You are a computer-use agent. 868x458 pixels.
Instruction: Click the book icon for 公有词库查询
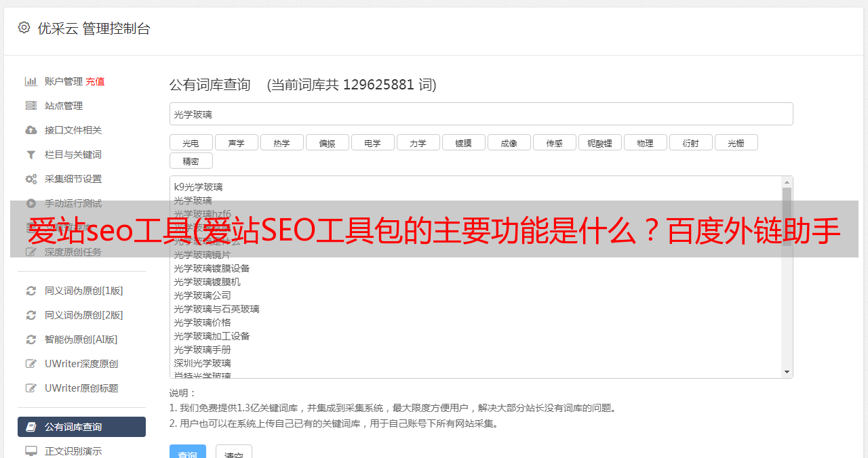click(x=31, y=427)
